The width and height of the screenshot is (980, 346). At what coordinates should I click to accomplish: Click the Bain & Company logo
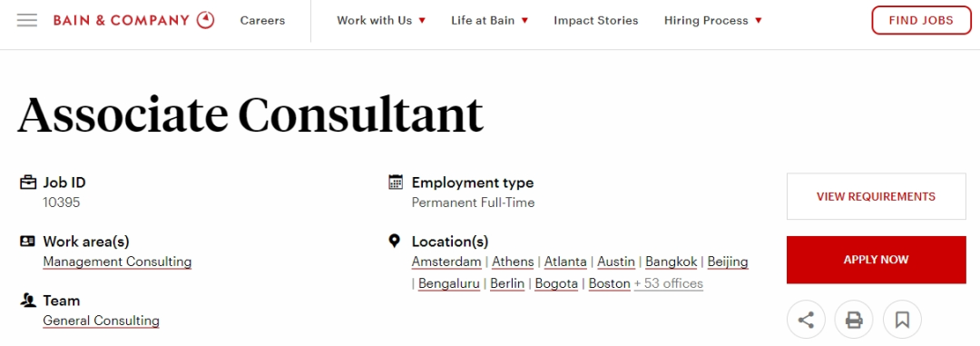(133, 20)
